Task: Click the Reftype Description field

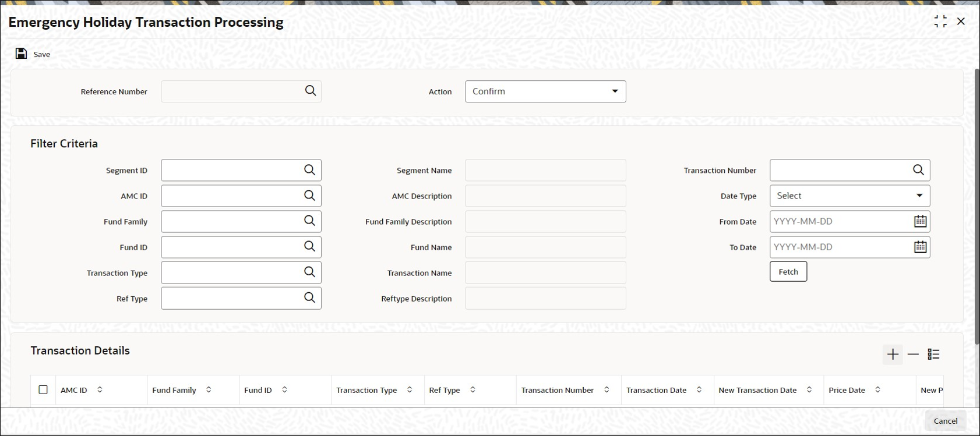Action: point(545,298)
